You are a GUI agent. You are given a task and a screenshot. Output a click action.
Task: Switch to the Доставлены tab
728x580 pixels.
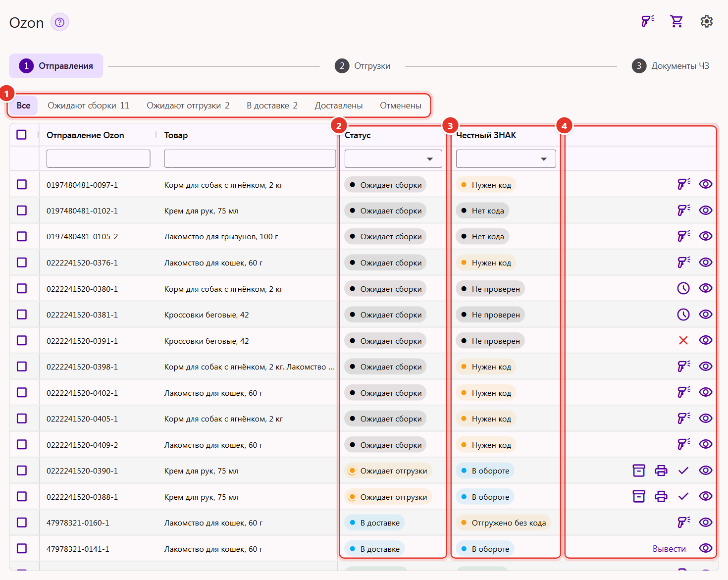coord(339,105)
